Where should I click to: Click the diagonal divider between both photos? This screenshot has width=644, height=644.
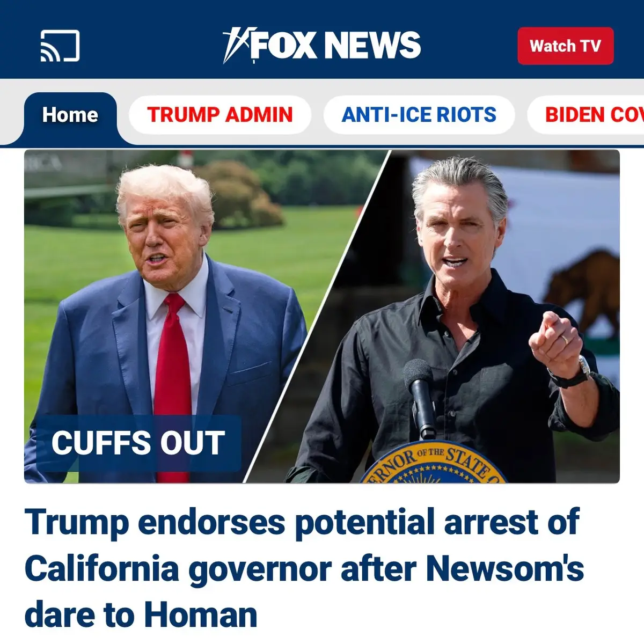click(x=317, y=317)
